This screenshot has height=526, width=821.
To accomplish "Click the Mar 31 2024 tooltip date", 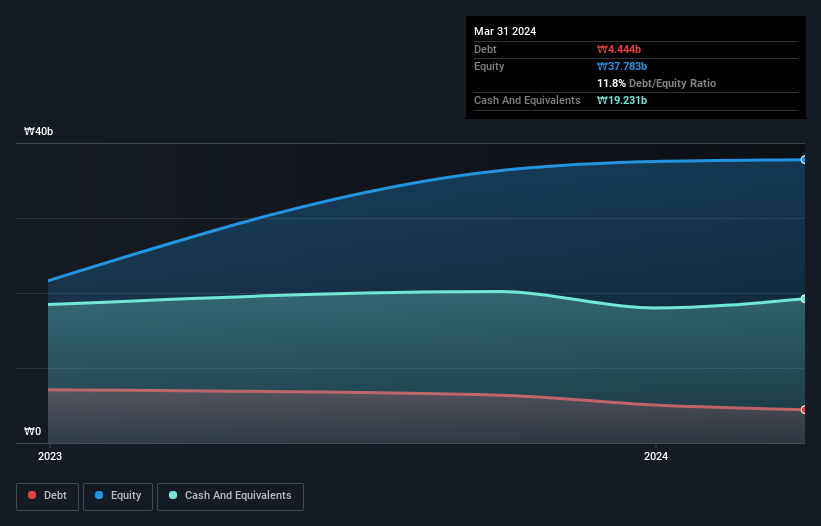I will pyautogui.click(x=505, y=31).
